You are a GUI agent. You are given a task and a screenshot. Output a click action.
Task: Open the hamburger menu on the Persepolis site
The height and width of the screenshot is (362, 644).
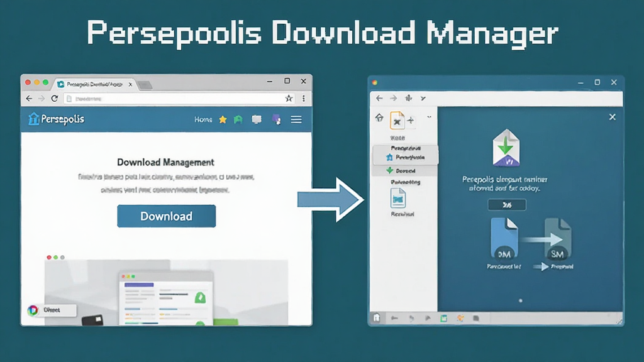coord(296,119)
